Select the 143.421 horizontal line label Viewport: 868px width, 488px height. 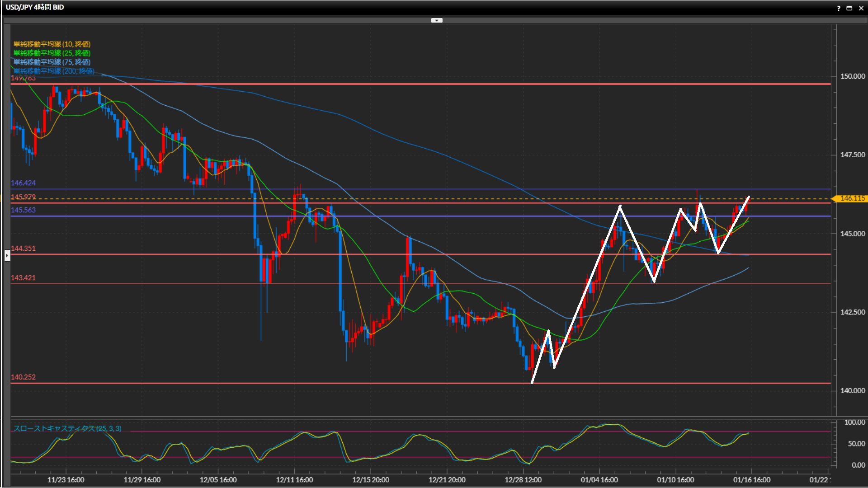(23, 278)
